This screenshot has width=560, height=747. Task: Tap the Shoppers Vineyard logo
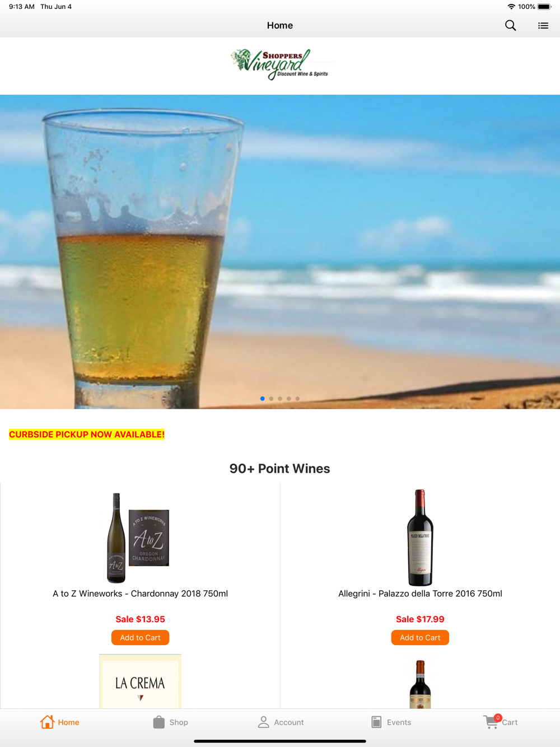pyautogui.click(x=280, y=64)
